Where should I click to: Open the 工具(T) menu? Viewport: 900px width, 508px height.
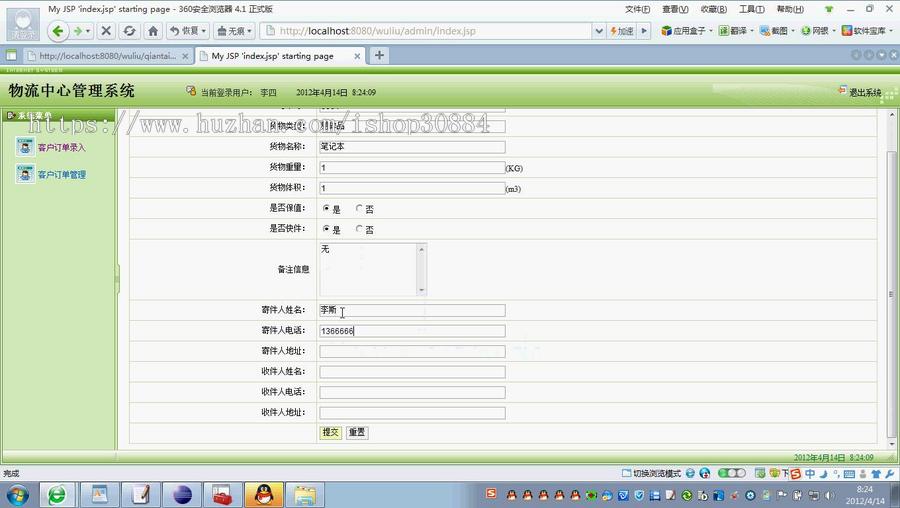[x=751, y=9]
